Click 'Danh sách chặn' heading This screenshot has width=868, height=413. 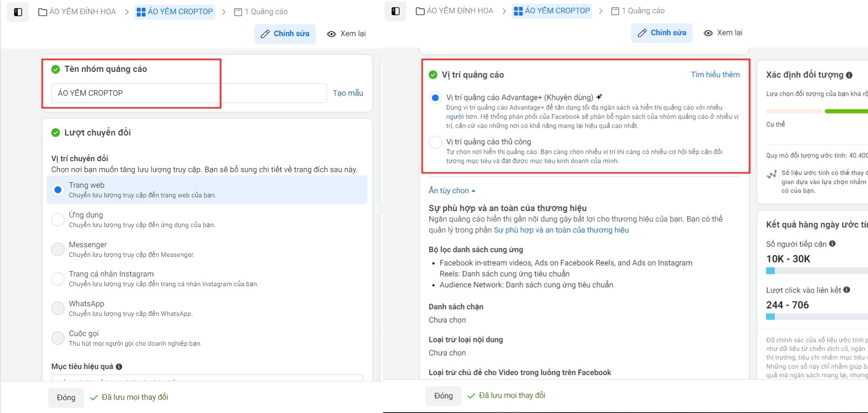456,307
